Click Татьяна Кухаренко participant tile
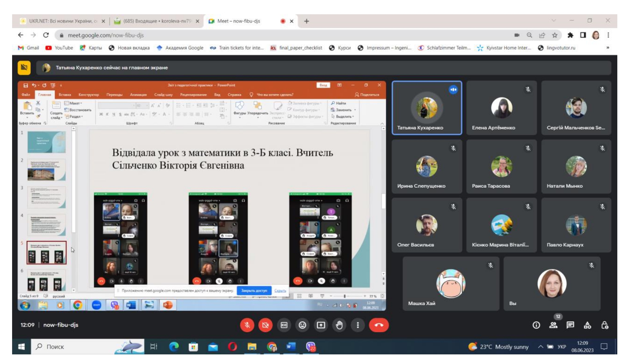The image size is (635, 364). point(427,108)
